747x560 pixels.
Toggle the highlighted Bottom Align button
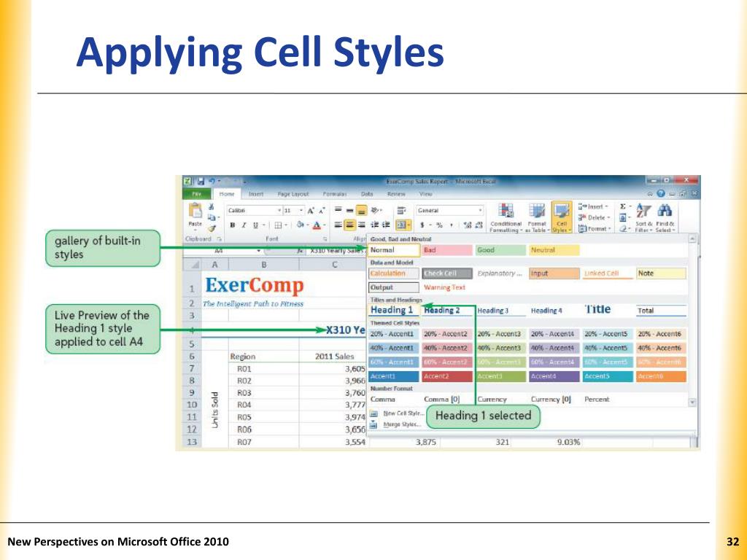pyautogui.click(x=361, y=210)
